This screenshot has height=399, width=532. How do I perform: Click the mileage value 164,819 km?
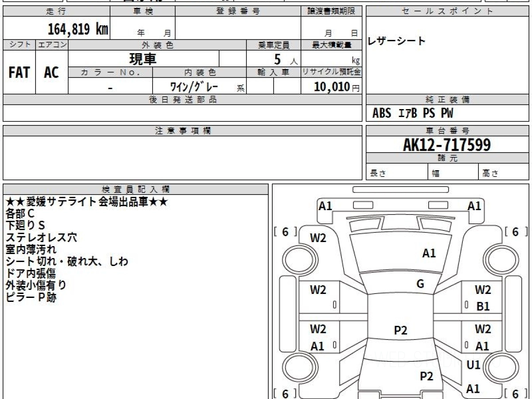click(78, 29)
